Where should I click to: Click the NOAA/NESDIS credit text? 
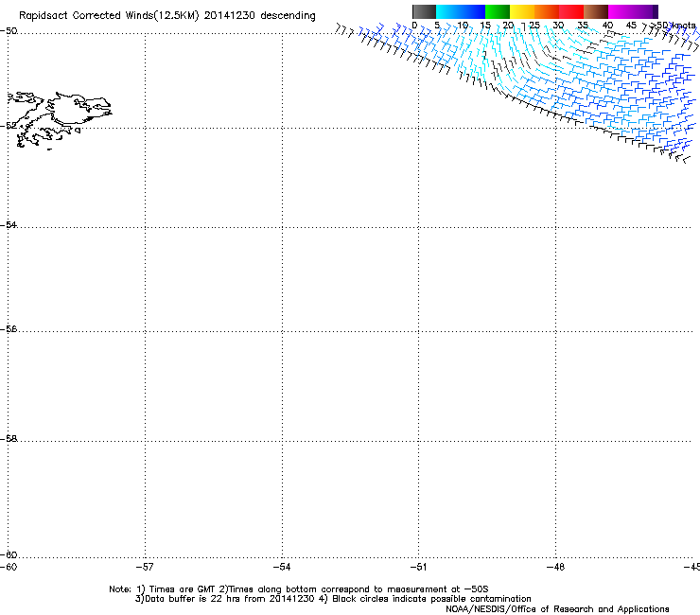557,609
